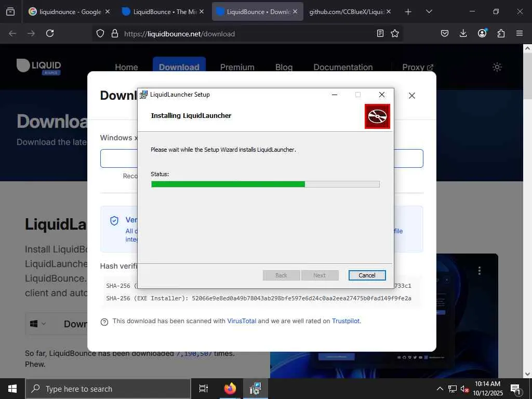The width and height of the screenshot is (532, 399).
Task: Open the Pocket save icon
Action: click(445, 33)
